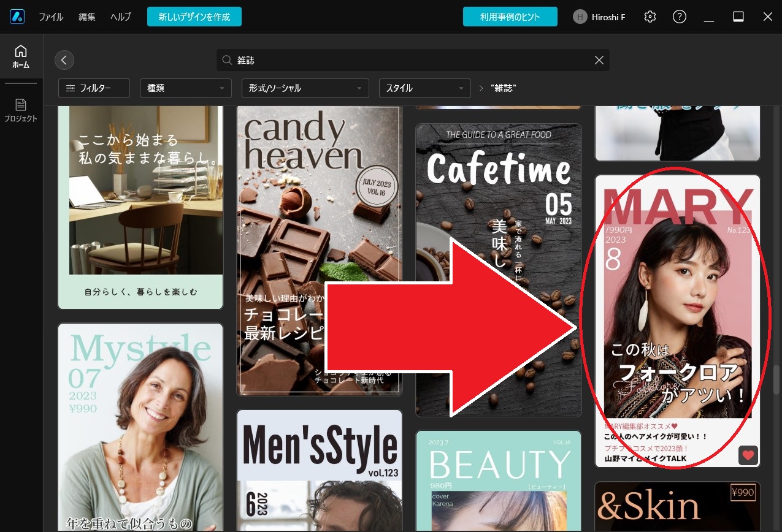Expand the スタイル dropdown
This screenshot has height=532, width=782.
(424, 88)
